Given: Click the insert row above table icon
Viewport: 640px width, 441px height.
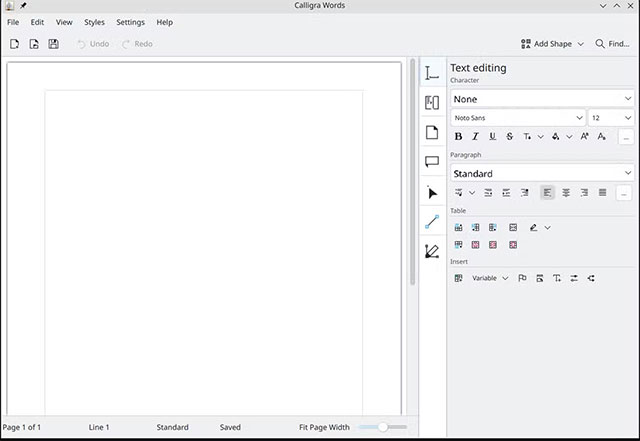Looking at the screenshot, I should [x=458, y=227].
